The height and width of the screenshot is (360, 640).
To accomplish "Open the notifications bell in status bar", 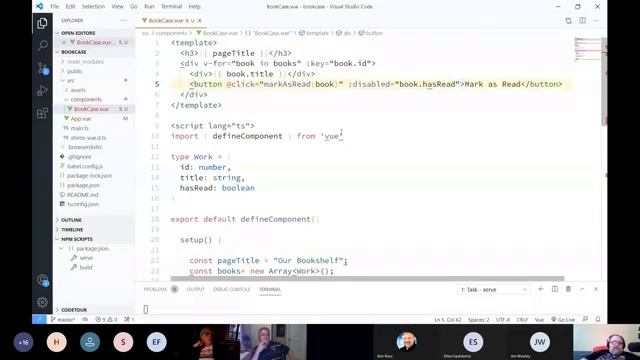I will tap(598, 320).
